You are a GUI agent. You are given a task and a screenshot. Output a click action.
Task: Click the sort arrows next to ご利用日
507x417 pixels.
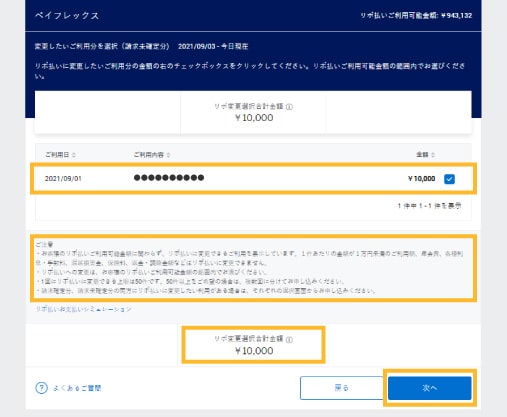(74, 155)
